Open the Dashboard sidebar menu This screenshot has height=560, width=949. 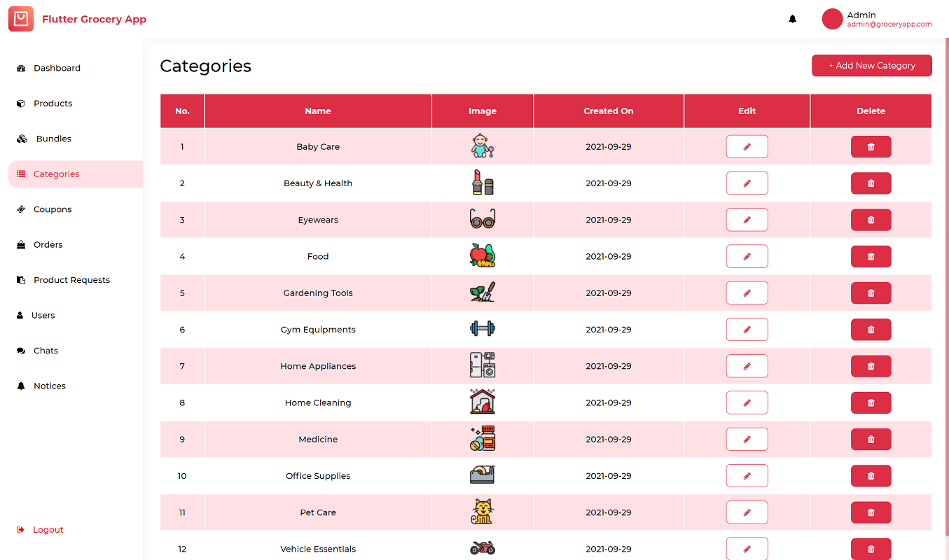click(x=57, y=68)
